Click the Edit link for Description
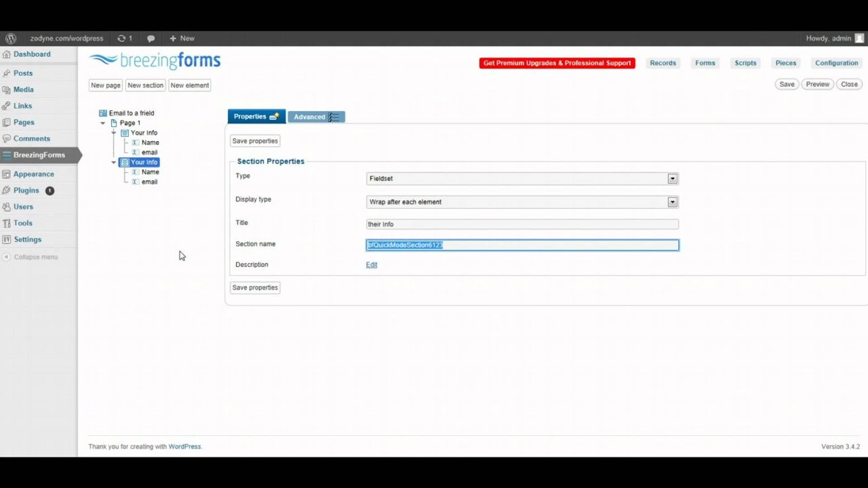 coord(372,265)
